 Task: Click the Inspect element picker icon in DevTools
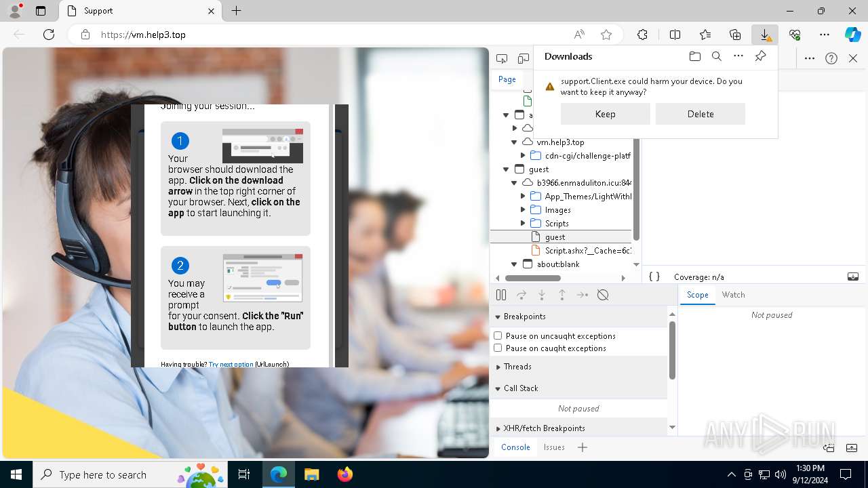pos(502,59)
